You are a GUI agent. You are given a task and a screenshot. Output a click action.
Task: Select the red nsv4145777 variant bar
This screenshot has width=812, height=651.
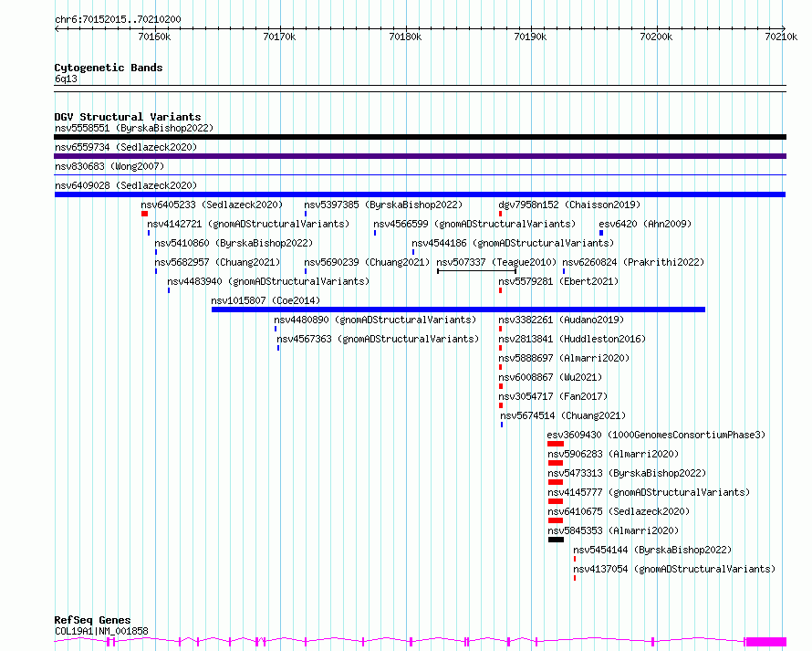click(555, 501)
